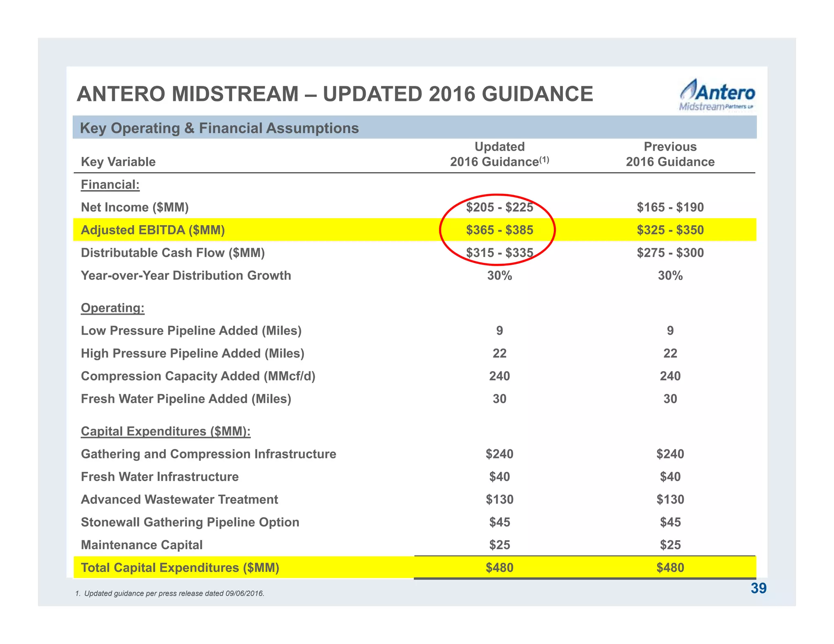834x644 pixels.
Task: Select the previous high pressure pipeline value '22'
Action: pyautogui.click(x=670, y=353)
